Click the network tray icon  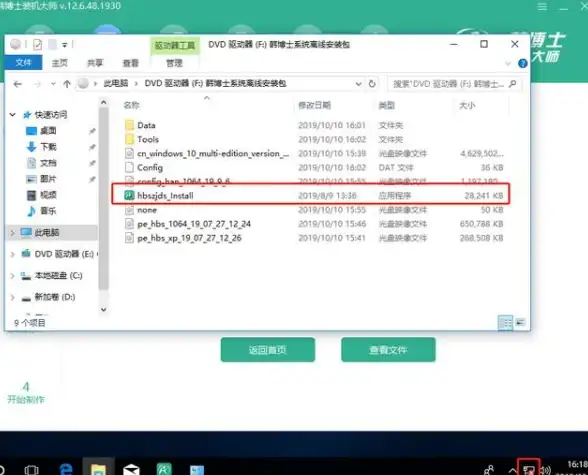pos(529,469)
